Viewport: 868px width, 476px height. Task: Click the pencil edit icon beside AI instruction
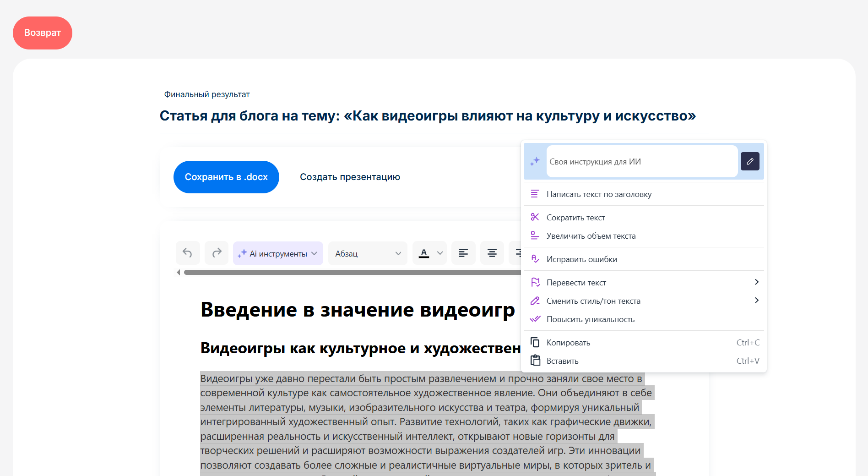(750, 161)
